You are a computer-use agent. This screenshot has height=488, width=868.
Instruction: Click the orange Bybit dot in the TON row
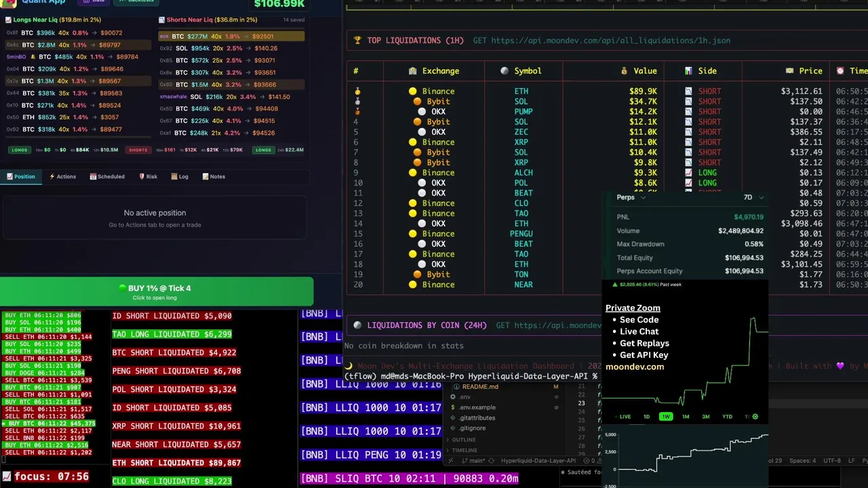click(x=418, y=274)
